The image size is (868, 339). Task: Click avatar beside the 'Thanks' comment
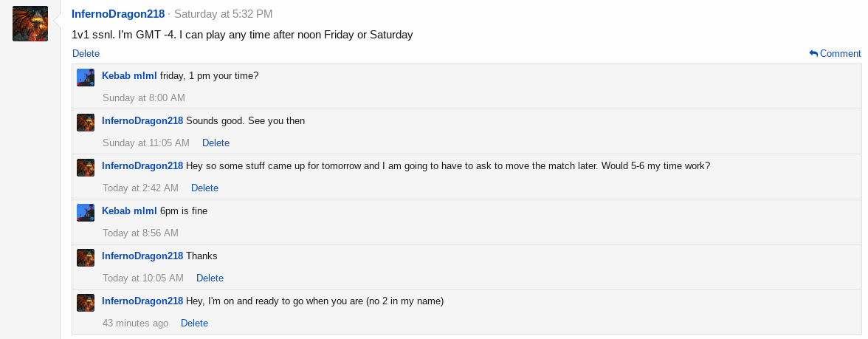(x=86, y=258)
